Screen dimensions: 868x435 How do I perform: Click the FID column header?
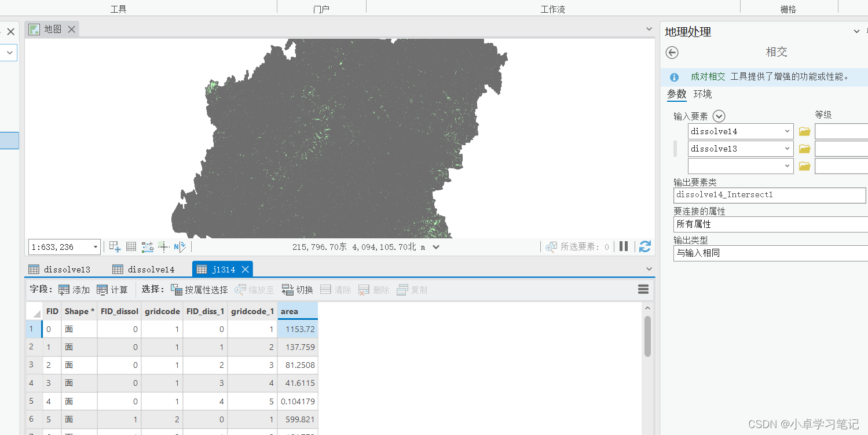pos(52,311)
